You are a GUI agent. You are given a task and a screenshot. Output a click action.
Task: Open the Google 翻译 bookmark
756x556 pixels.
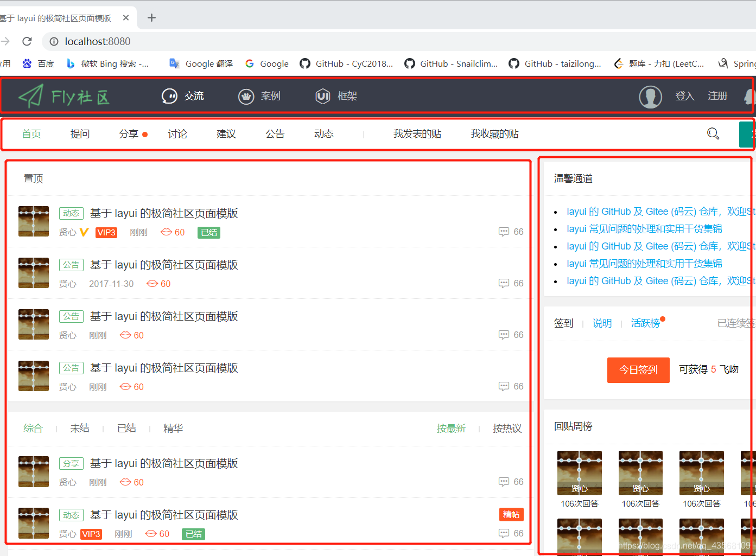[201, 63]
